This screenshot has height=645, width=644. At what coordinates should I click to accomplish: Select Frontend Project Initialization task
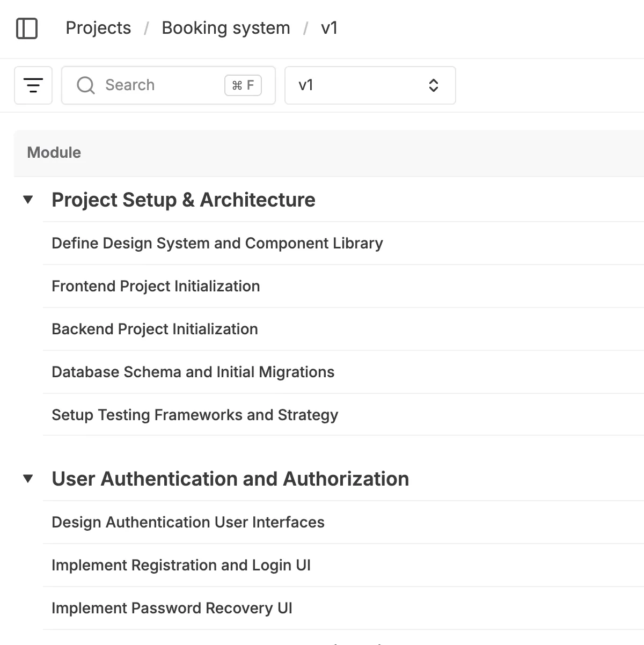[156, 286]
